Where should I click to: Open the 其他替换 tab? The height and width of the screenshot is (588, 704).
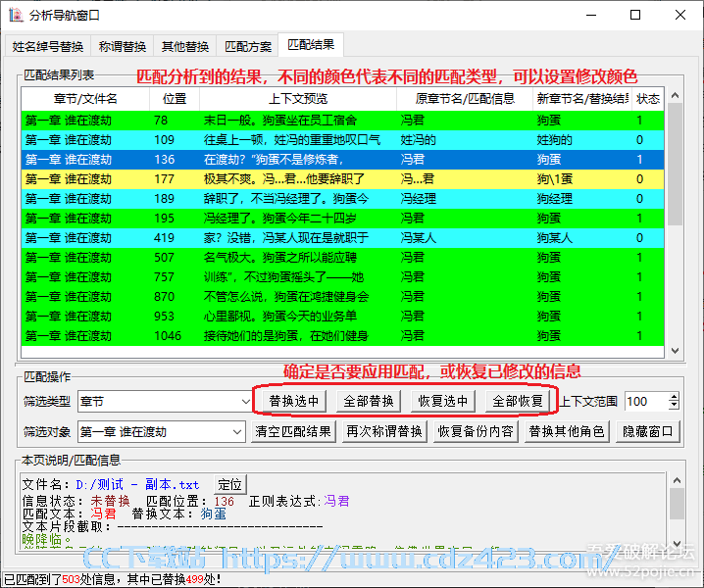point(185,46)
